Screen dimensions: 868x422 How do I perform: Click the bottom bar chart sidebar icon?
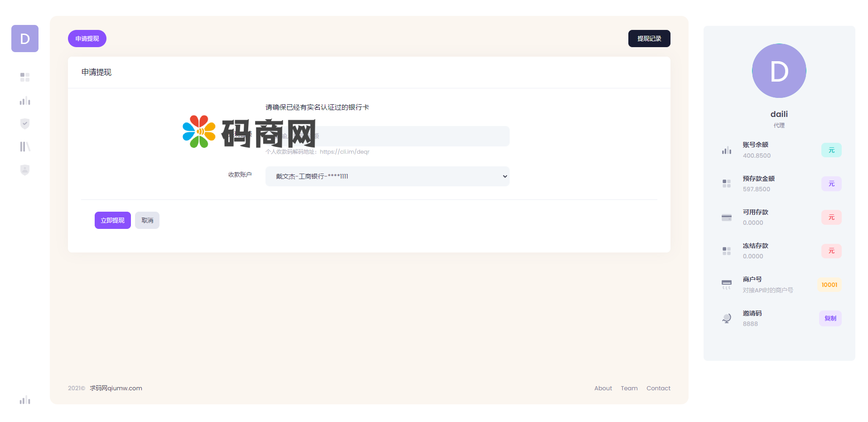click(25, 400)
